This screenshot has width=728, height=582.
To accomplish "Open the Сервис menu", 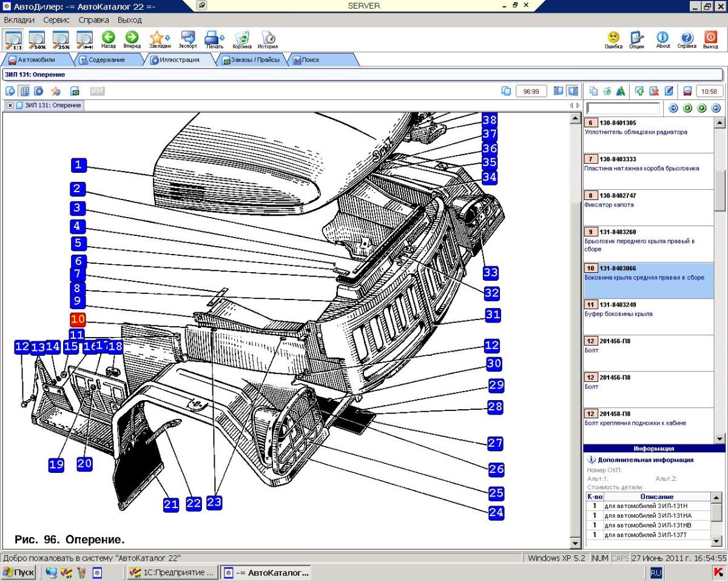I will [x=56, y=20].
